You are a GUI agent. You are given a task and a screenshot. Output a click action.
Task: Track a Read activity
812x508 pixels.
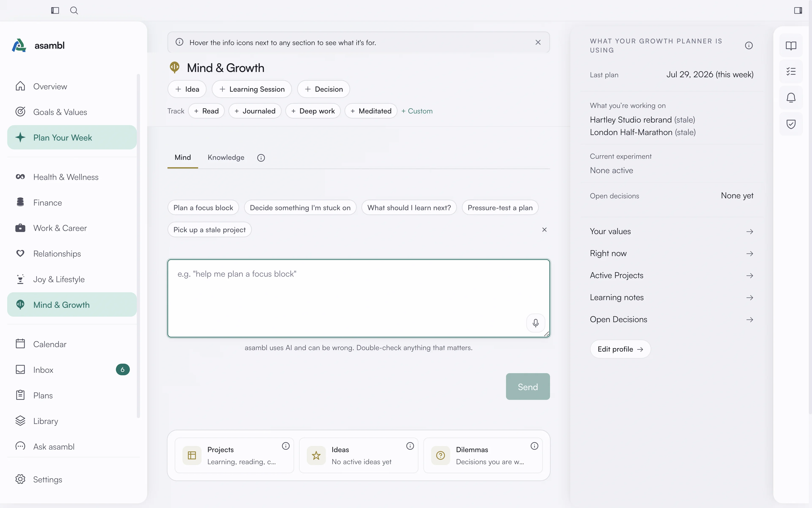[x=206, y=111]
